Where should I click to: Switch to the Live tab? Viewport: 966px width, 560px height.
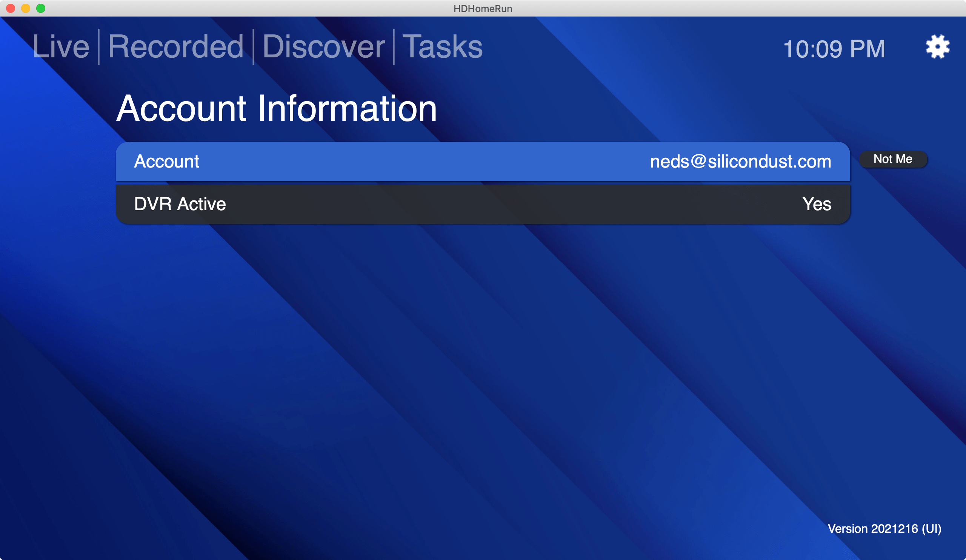tap(61, 47)
